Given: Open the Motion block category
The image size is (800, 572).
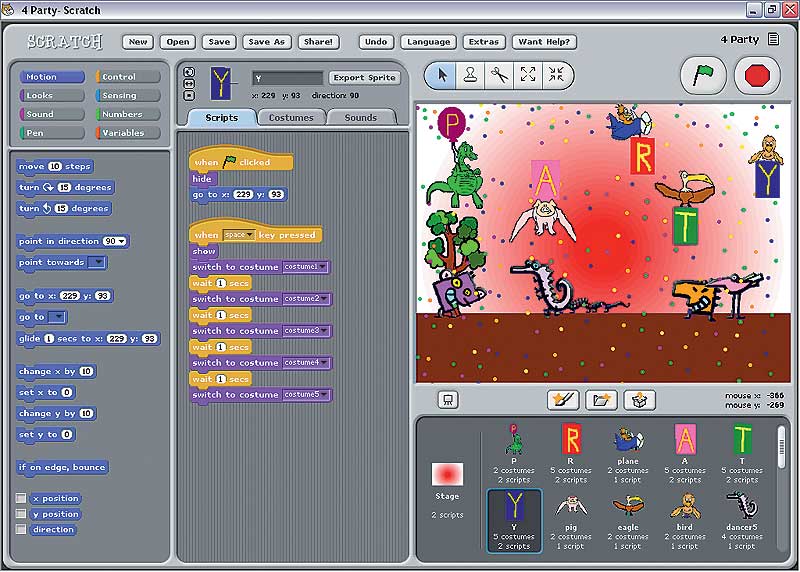Looking at the screenshot, I should [52, 77].
